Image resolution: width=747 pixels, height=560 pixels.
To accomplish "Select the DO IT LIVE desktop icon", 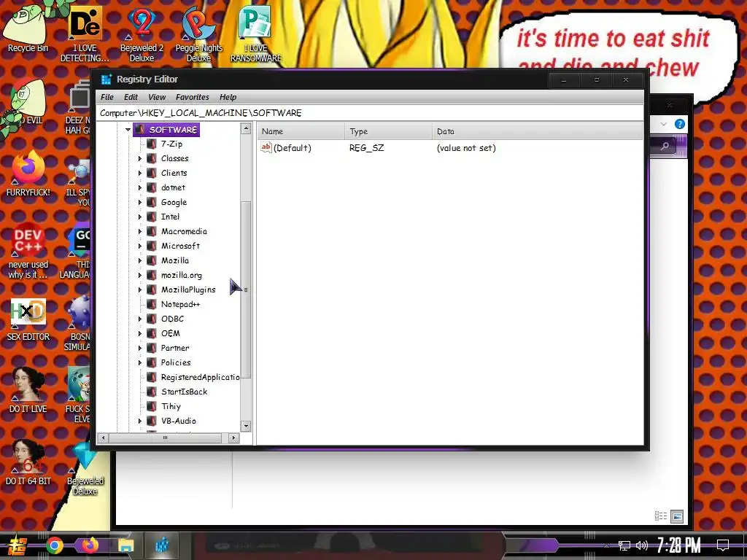I will 28,391.
